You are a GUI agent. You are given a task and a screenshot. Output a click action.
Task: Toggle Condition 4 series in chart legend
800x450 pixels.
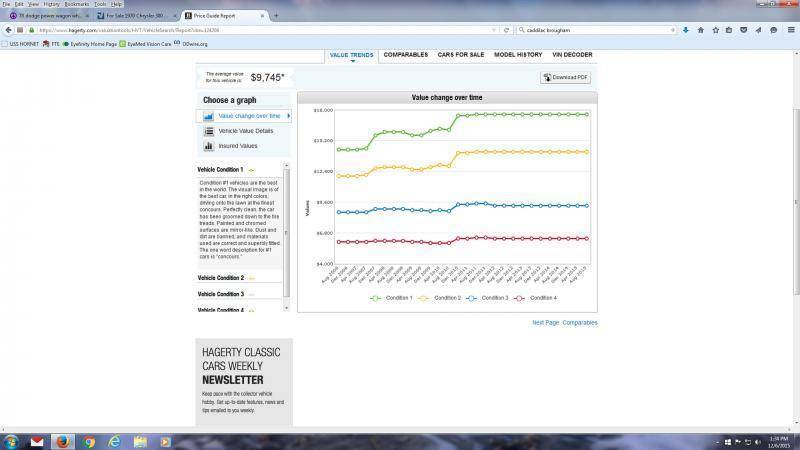[538, 298]
